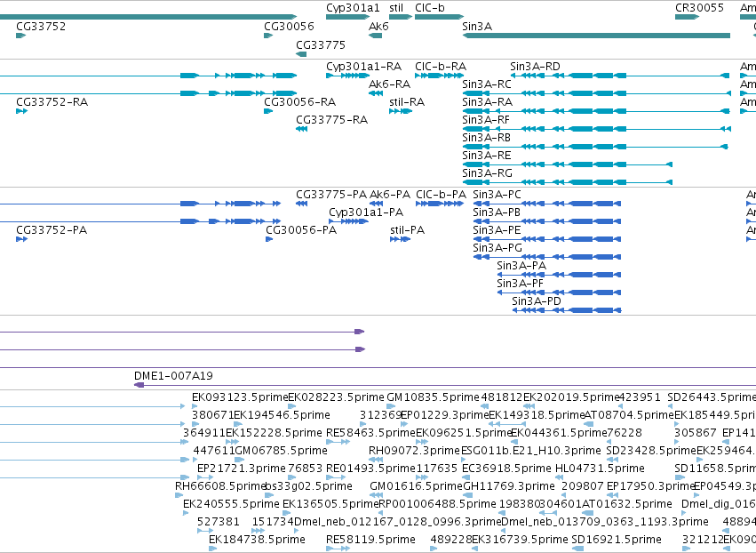The width and height of the screenshot is (756, 553).
Task: Select the EP01229.3prime EST
Action: pyautogui.click(x=404, y=424)
